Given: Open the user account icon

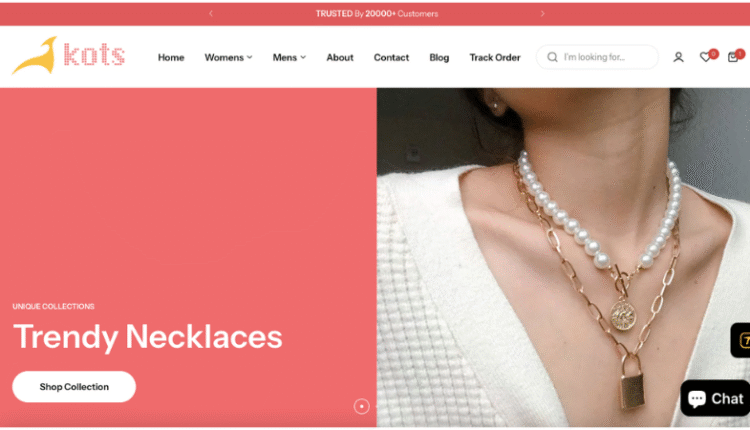Looking at the screenshot, I should click(x=678, y=57).
